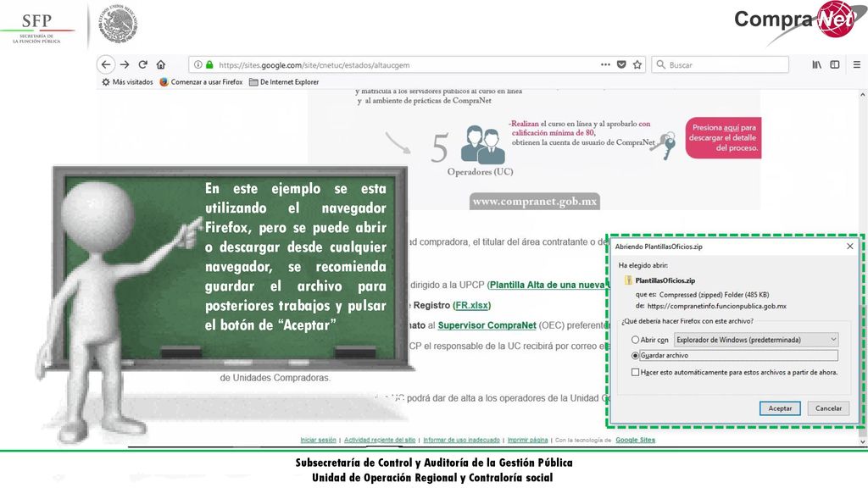Open the FR.xlsx link

click(471, 305)
